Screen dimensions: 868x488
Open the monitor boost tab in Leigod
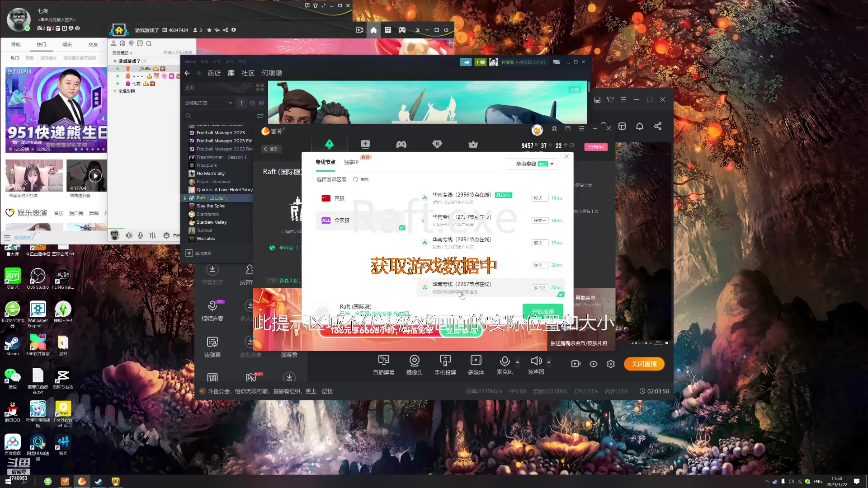coord(365,144)
